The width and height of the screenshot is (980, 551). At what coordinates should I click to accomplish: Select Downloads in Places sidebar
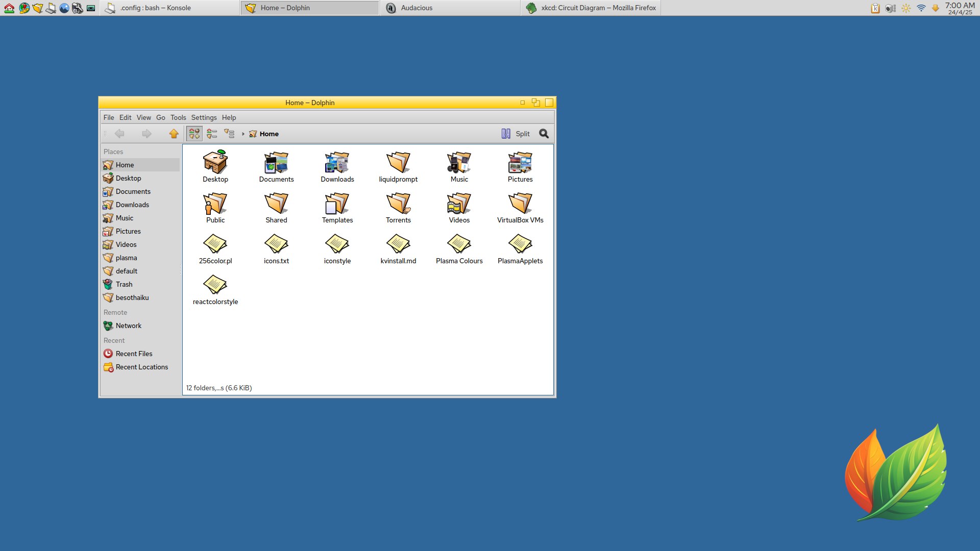(140, 205)
